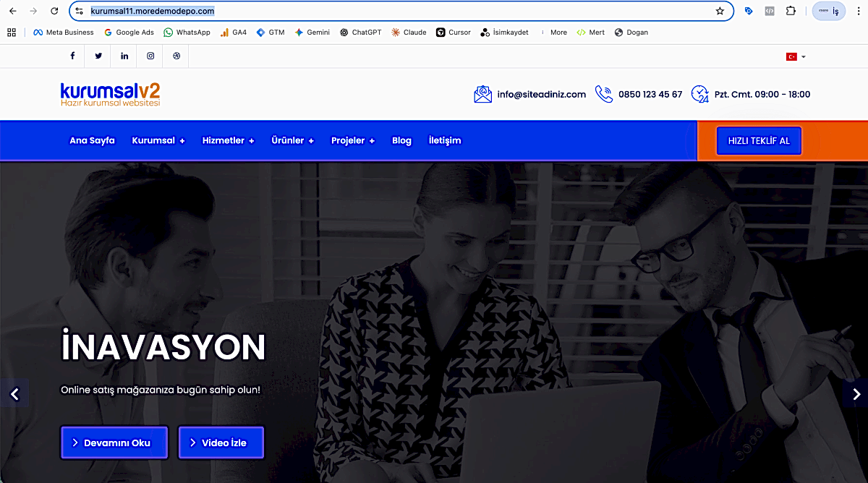Open the İletişim menu item
This screenshot has height=483, width=868.
point(444,140)
